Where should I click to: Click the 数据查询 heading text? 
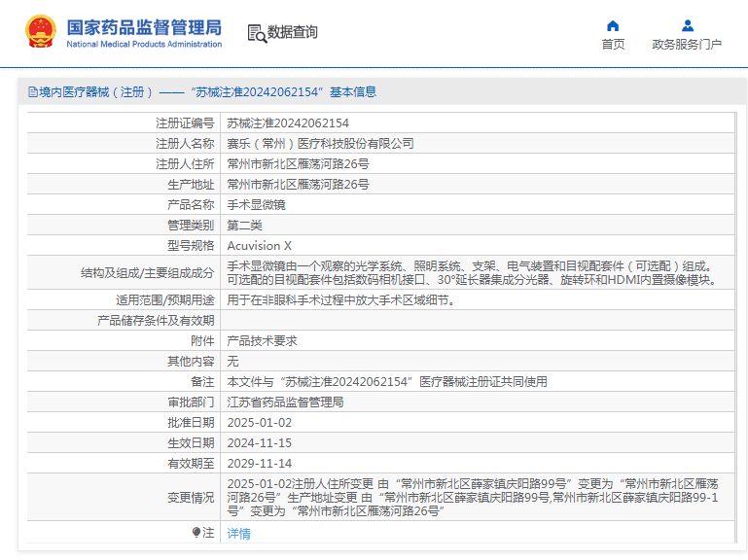[292, 32]
